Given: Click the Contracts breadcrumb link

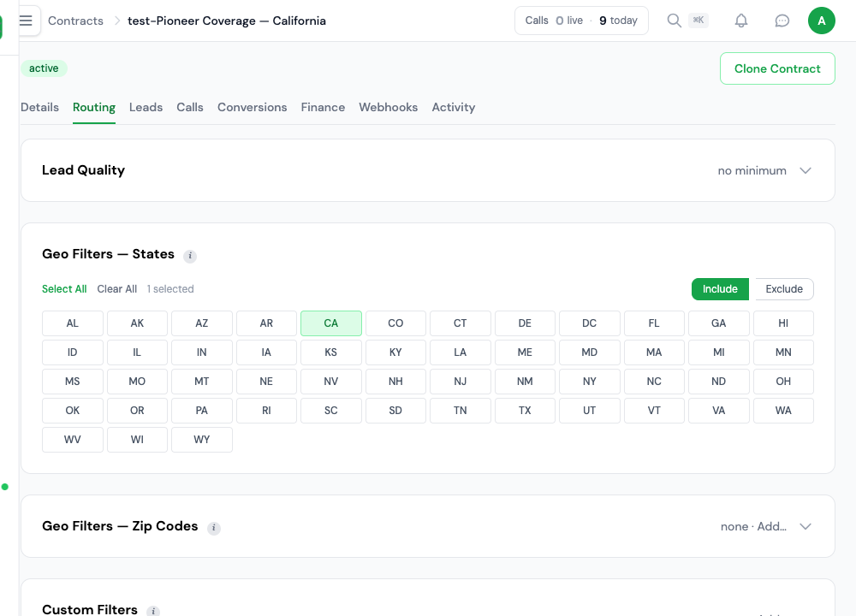Looking at the screenshot, I should click(x=75, y=21).
